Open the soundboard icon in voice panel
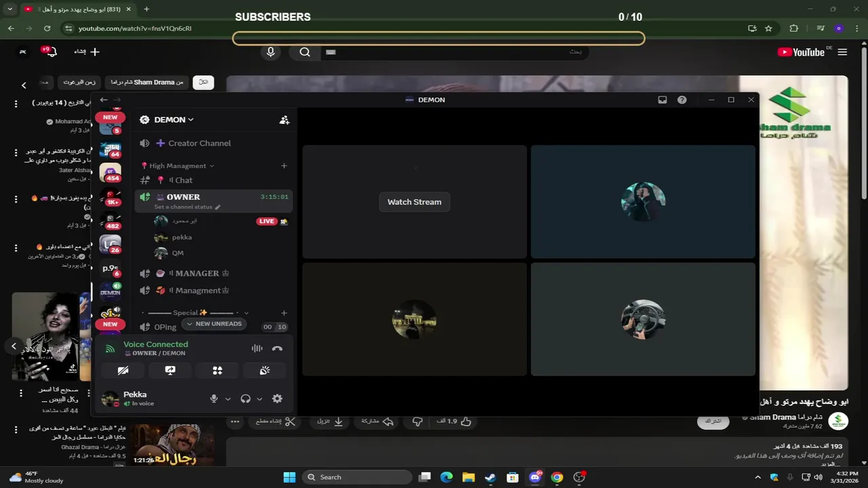 (x=265, y=371)
